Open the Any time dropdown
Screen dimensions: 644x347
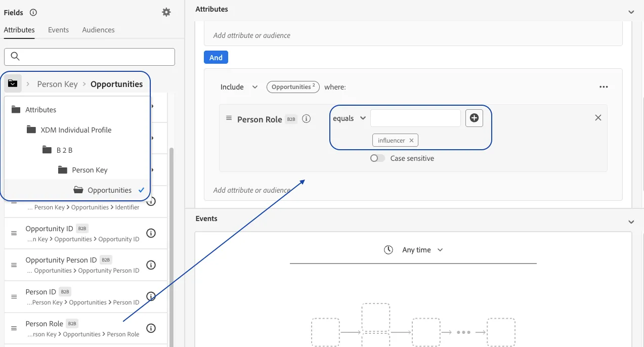click(x=413, y=250)
